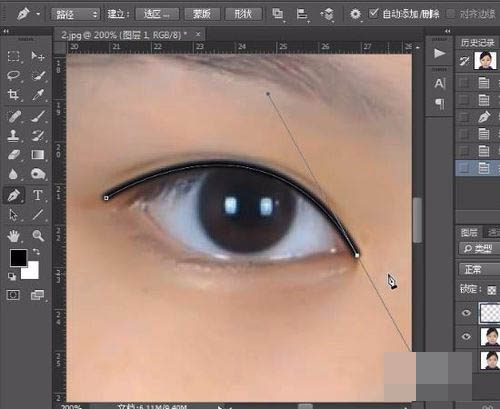500x409 pixels.
Task: Click the left anchor point of path
Action: pyautogui.click(x=106, y=198)
